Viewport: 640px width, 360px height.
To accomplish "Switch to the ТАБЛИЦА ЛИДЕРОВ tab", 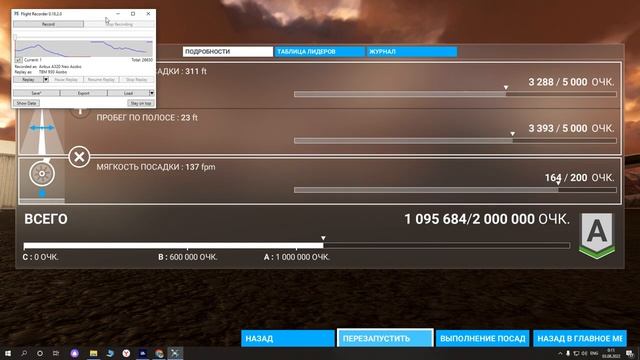I will [x=320, y=51].
